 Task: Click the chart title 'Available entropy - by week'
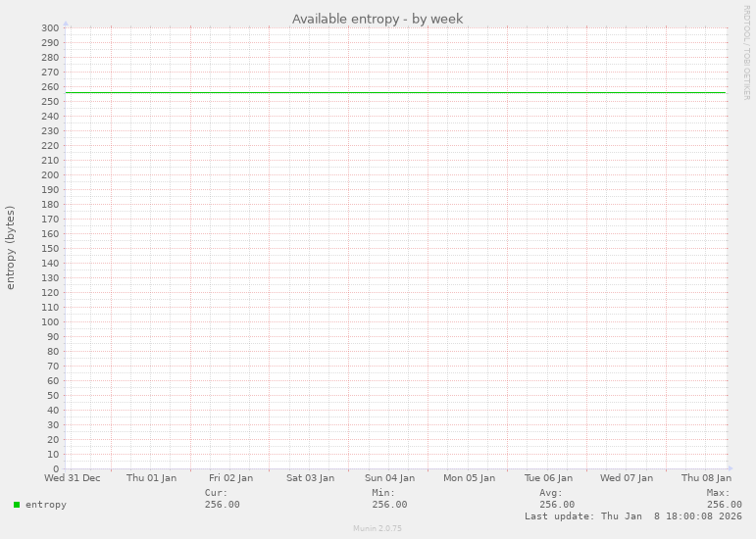378,19
